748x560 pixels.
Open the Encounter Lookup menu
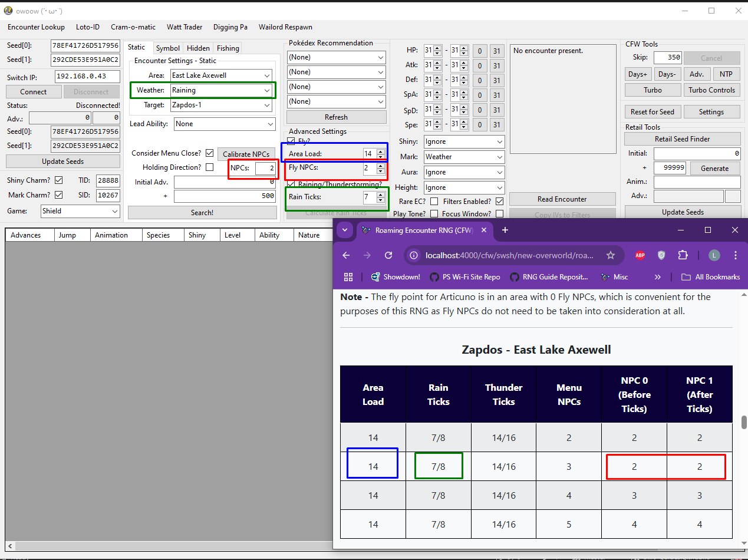pyautogui.click(x=37, y=27)
